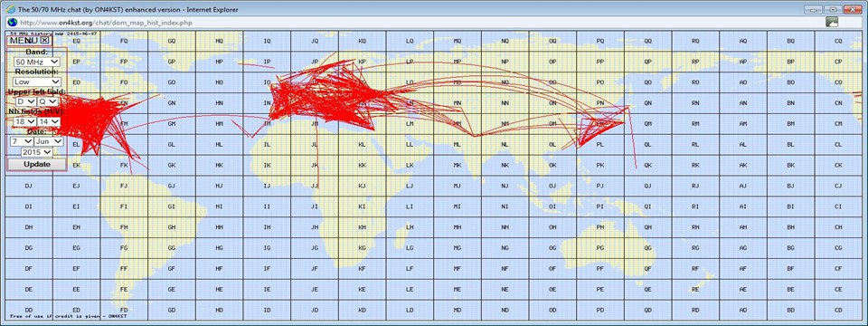The height and width of the screenshot is (326, 868).
Task: Click the MENU label on the map
Action: coord(24,41)
